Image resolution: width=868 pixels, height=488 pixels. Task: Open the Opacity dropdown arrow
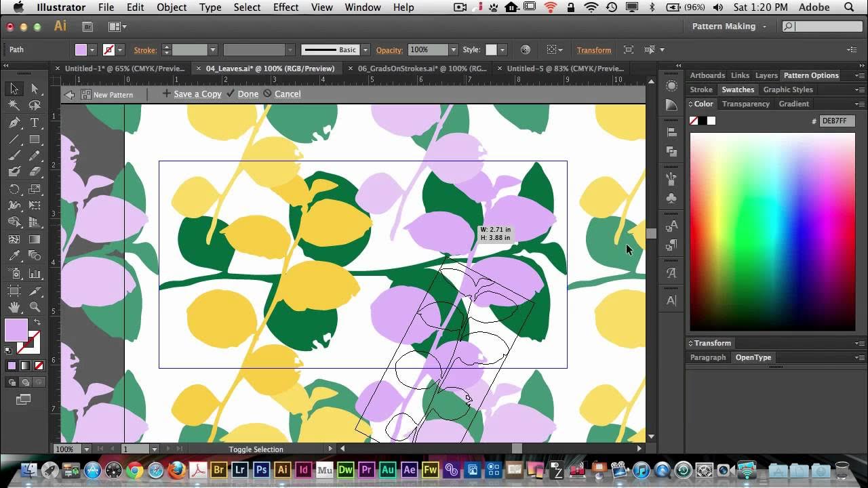[453, 49]
